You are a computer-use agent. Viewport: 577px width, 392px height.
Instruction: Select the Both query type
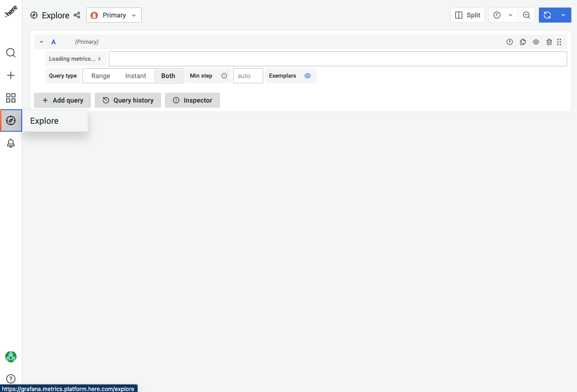(x=168, y=76)
